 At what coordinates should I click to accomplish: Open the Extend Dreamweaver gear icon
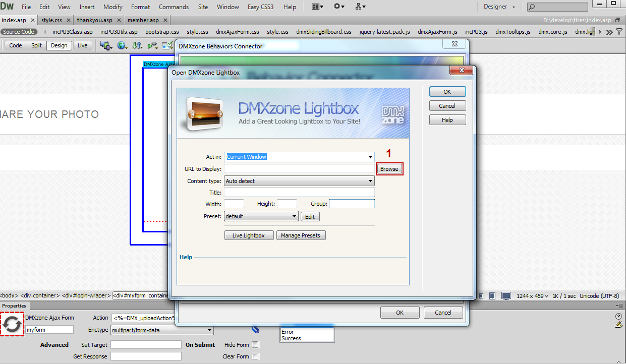[x=339, y=7]
